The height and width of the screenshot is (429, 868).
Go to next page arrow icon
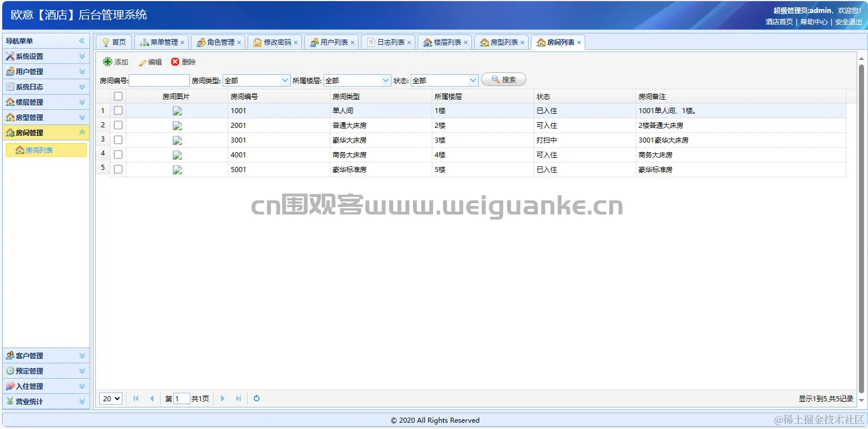pos(223,398)
